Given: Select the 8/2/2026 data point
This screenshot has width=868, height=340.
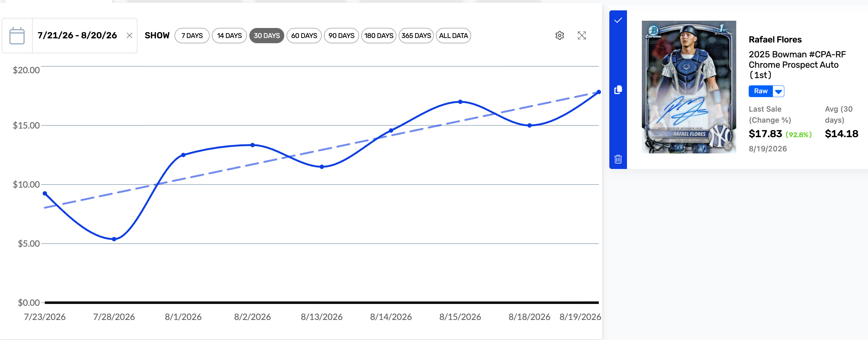Looking at the screenshot, I should pyautogui.click(x=252, y=145).
